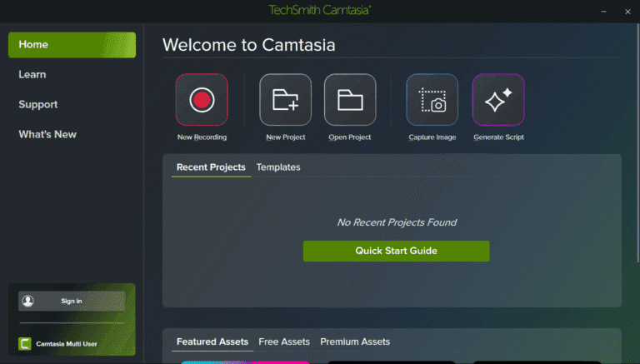Switch to the Templates tab
Screen dimensions: 640x364
(x=278, y=167)
